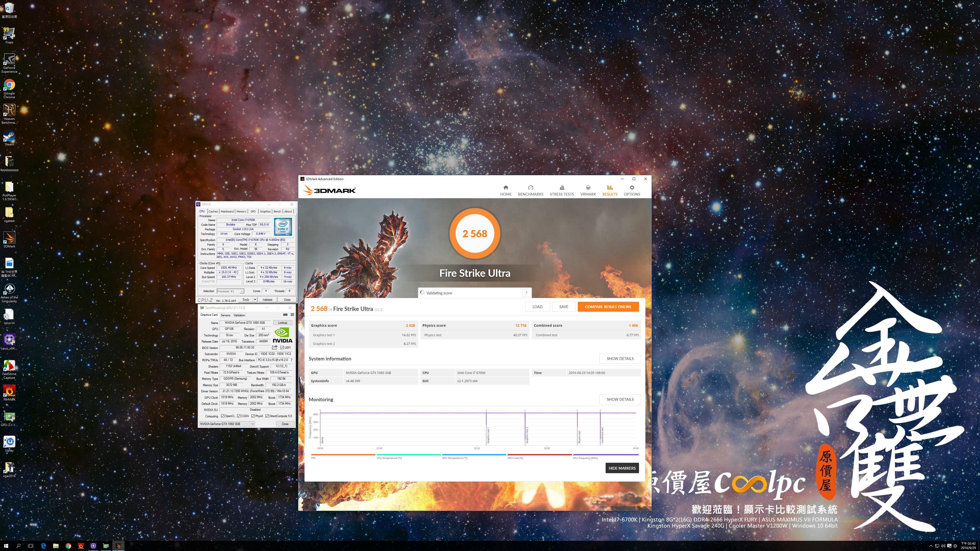The image size is (980, 551).
Task: Click GPU-Z screenshot camera icon
Action: point(285,315)
